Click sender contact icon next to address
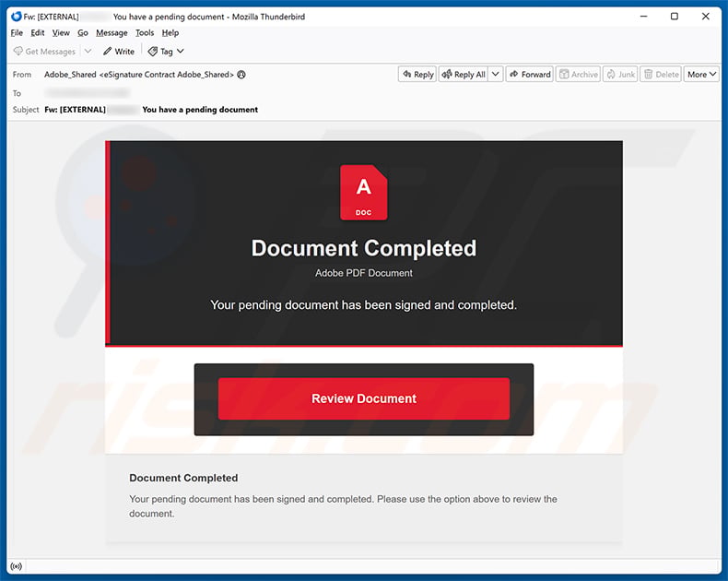The height and width of the screenshot is (581, 728). (241, 75)
